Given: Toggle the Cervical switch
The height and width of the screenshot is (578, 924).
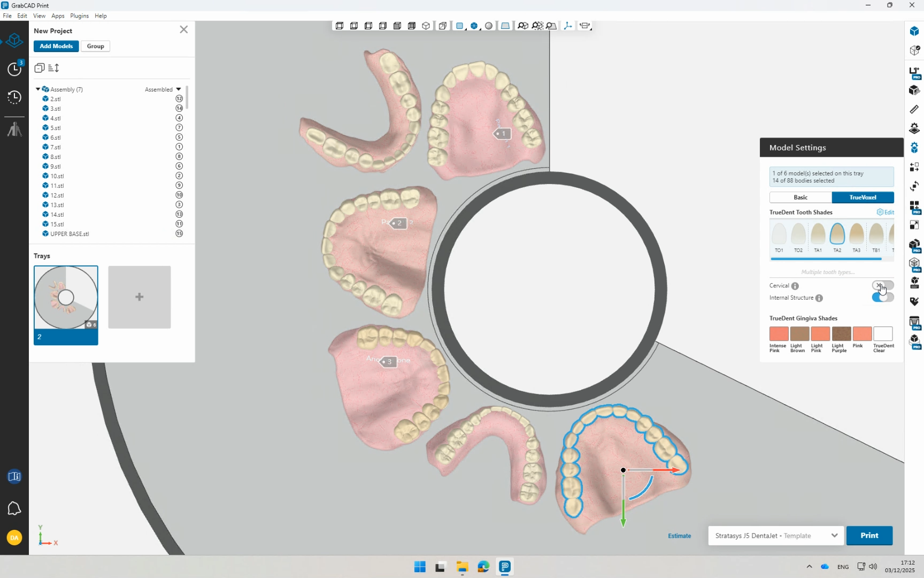Looking at the screenshot, I should [882, 286].
